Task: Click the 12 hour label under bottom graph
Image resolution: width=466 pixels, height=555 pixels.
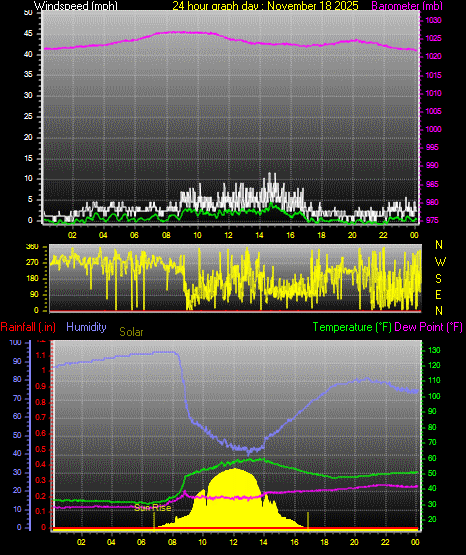Action: [x=233, y=542]
